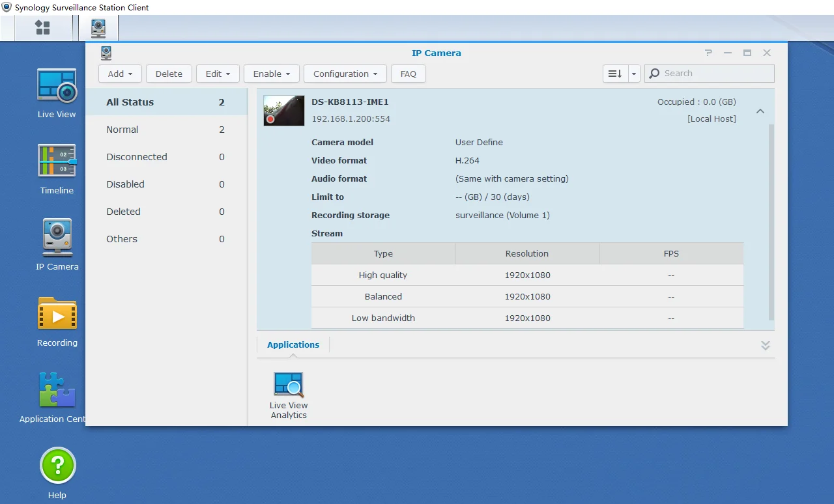This screenshot has width=834, height=504.
Task: Click the 192.168.1.200:554 address text
Action: (351, 119)
